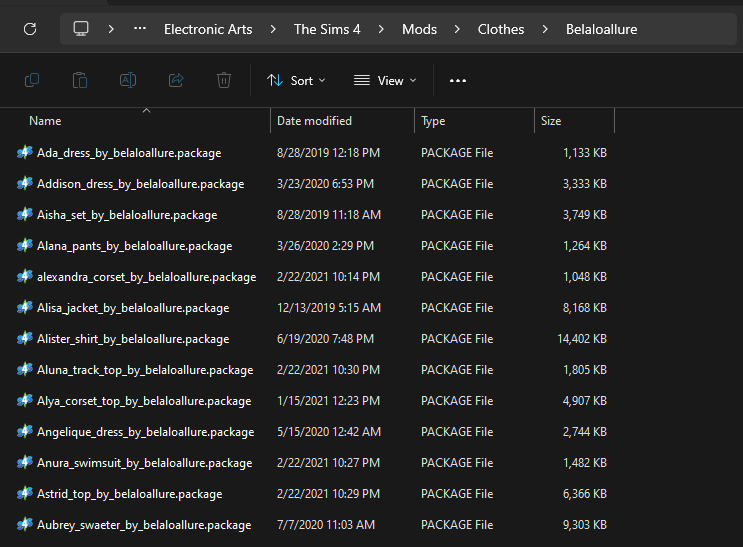Select Aluna_track_top_by_belaloallure.package file icon
The width and height of the screenshot is (743, 547).
(x=25, y=370)
